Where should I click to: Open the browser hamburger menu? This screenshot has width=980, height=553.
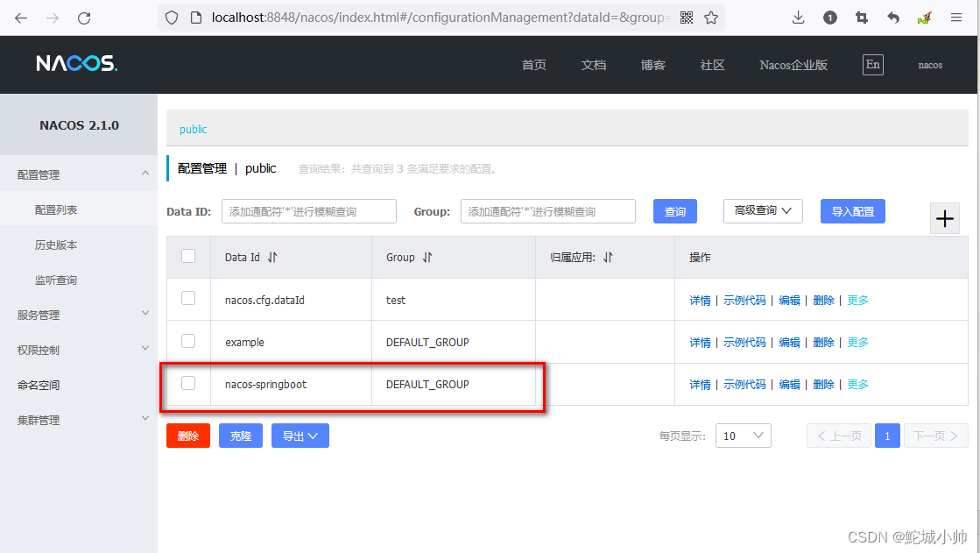(956, 17)
